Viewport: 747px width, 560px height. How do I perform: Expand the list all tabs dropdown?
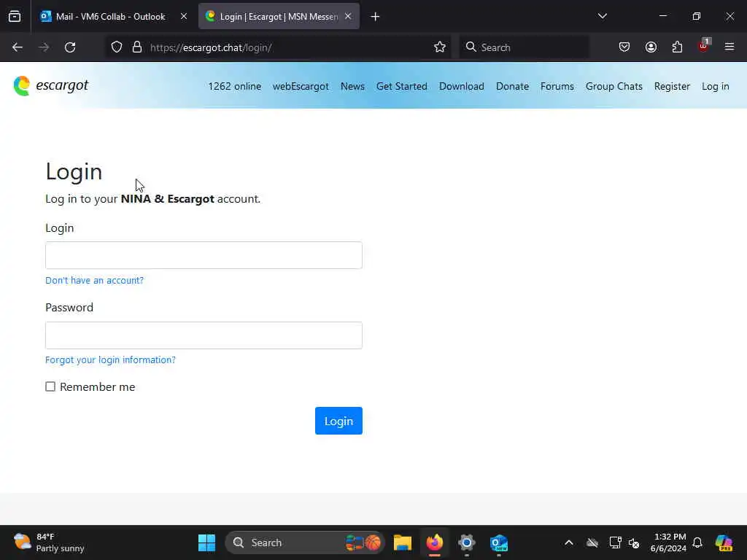602,16
